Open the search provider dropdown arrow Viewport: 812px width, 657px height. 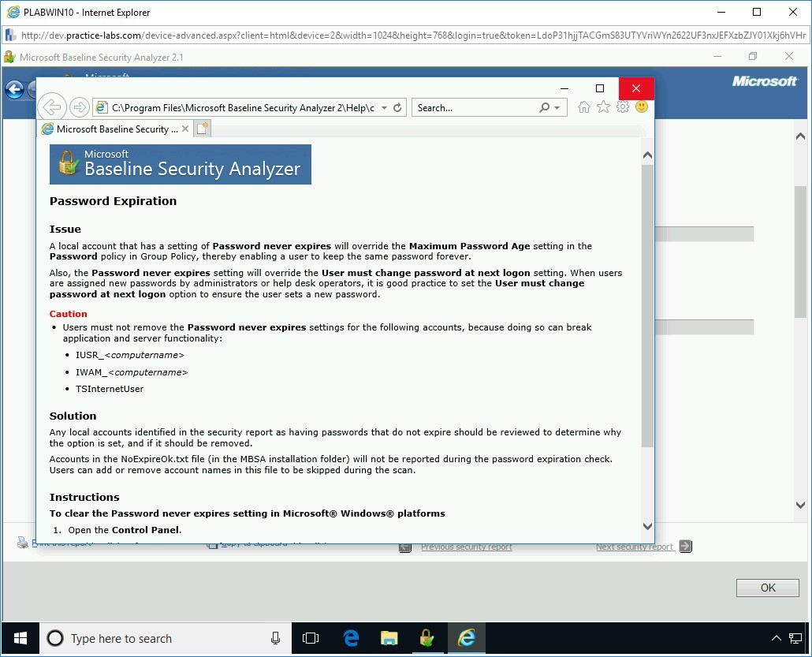tap(557, 108)
